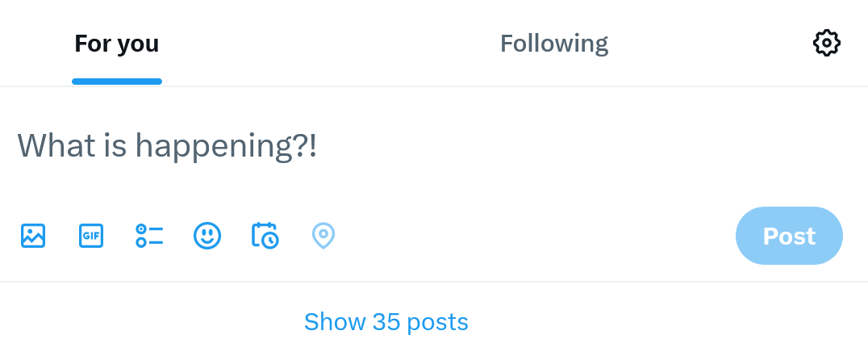Schedule the post with calendar icon
Screen dimensions: 868x360
tap(265, 236)
